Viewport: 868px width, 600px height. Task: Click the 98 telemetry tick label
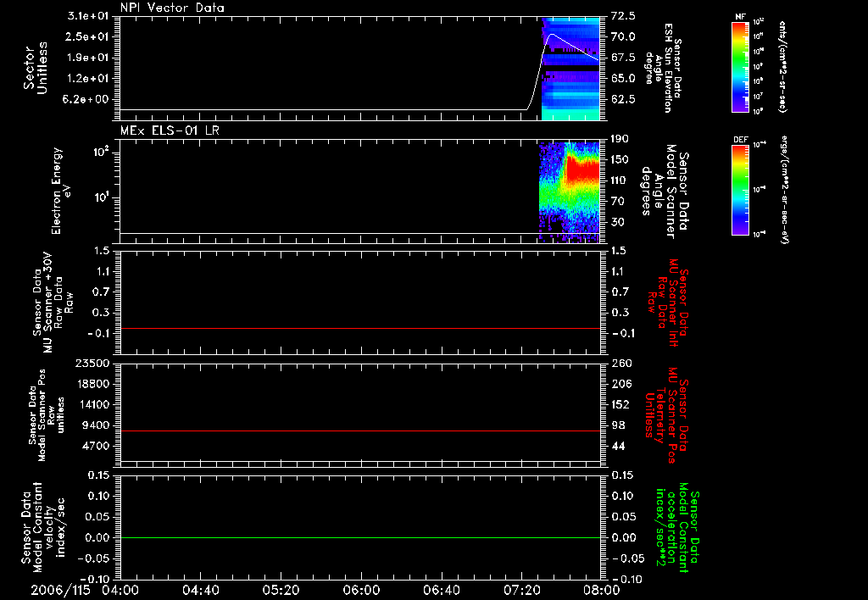tap(618, 425)
